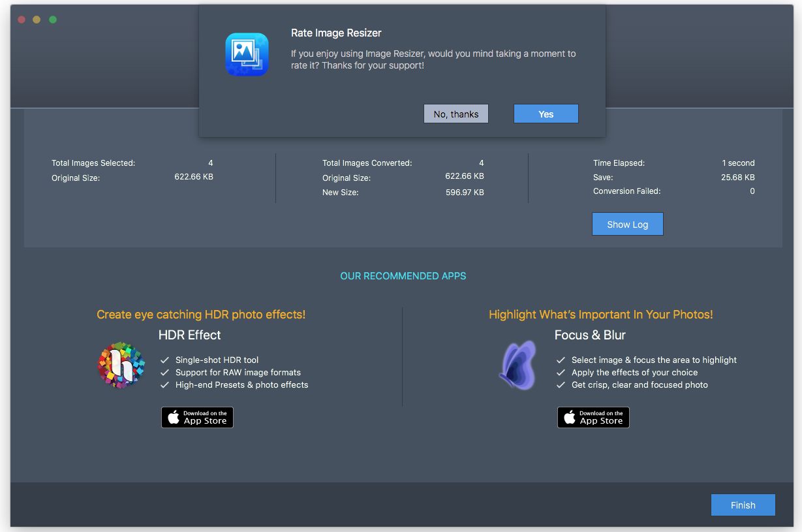
Task: Click the Focus & Blur app title
Action: pos(590,335)
